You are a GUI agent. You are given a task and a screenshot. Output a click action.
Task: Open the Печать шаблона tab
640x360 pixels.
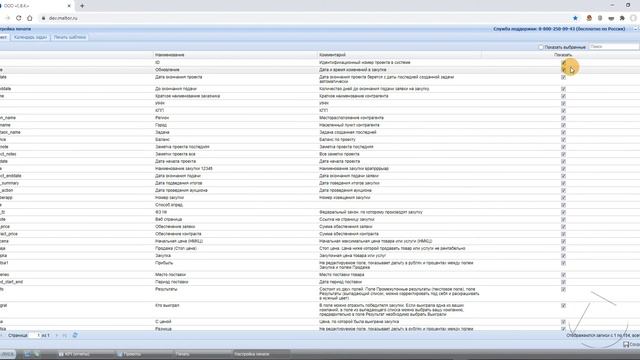70,37
